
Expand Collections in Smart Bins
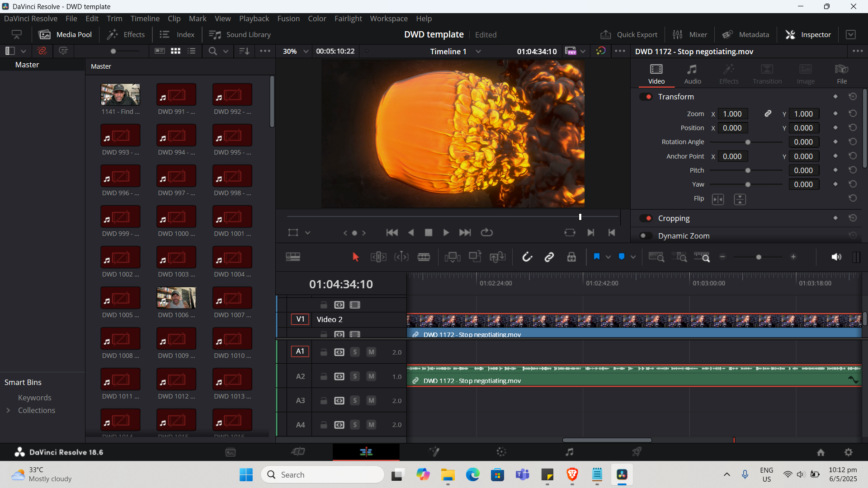pyautogui.click(x=8, y=410)
